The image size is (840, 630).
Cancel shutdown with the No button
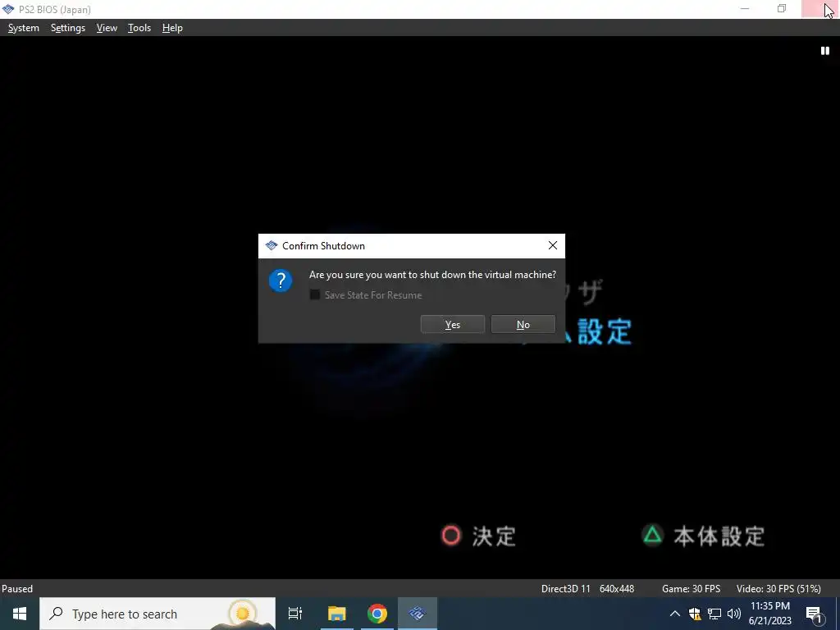(523, 325)
